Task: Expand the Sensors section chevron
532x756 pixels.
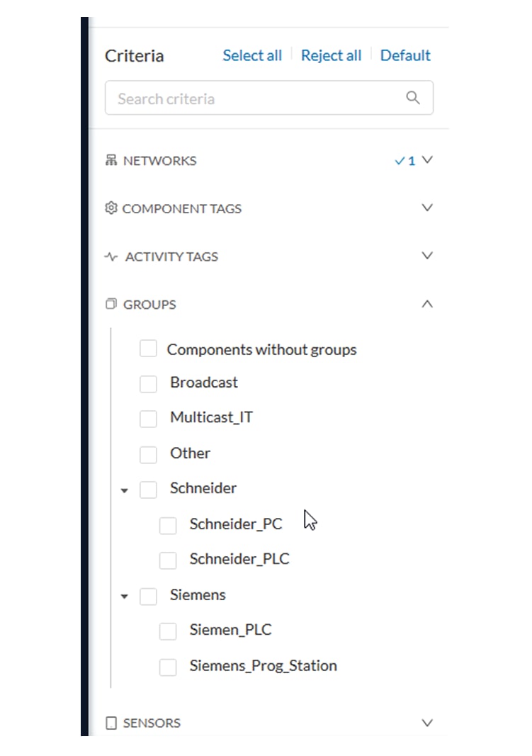Action: 427,723
